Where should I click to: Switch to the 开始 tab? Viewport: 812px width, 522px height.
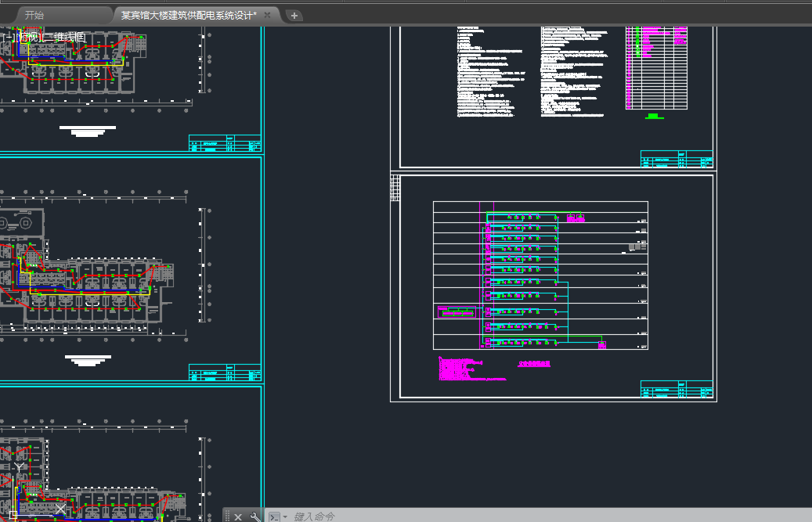[x=34, y=15]
